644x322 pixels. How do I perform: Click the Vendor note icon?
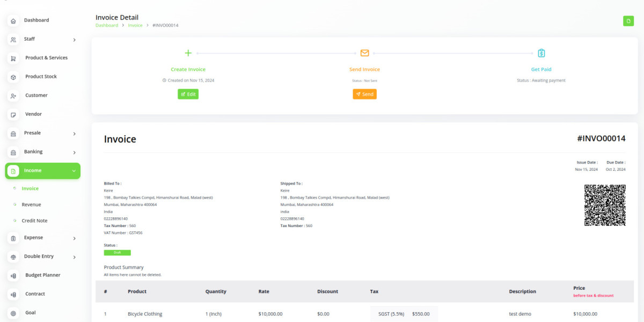[x=13, y=115]
